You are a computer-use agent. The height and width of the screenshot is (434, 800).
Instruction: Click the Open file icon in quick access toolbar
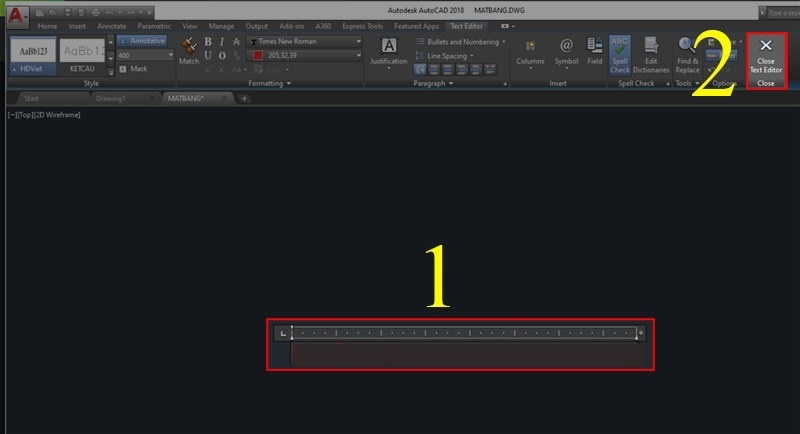tap(53, 12)
